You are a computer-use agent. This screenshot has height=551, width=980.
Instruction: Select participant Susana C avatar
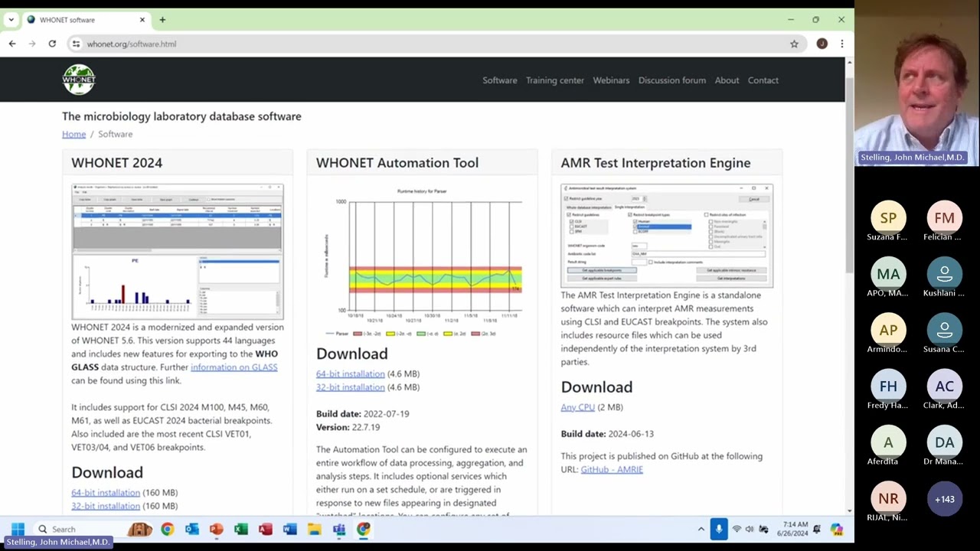click(944, 330)
